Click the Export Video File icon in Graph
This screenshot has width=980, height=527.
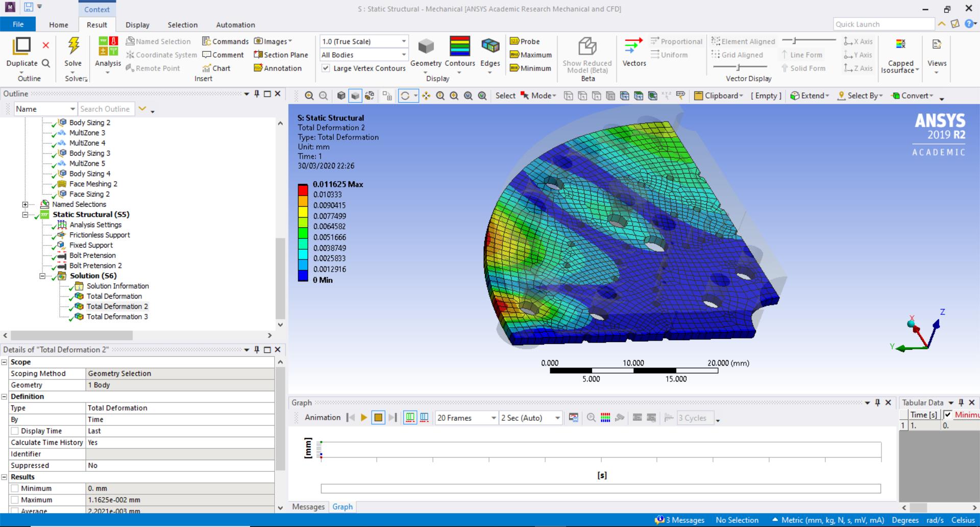(574, 418)
